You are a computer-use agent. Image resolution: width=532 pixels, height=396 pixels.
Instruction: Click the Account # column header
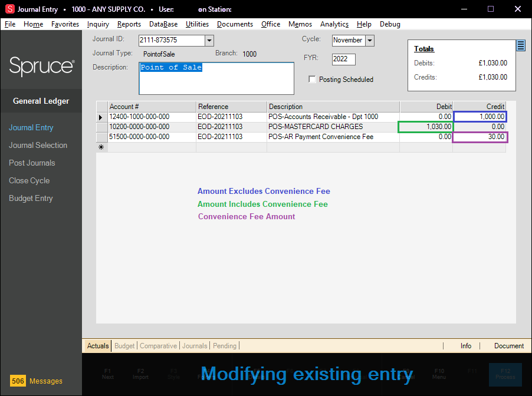[x=152, y=107]
